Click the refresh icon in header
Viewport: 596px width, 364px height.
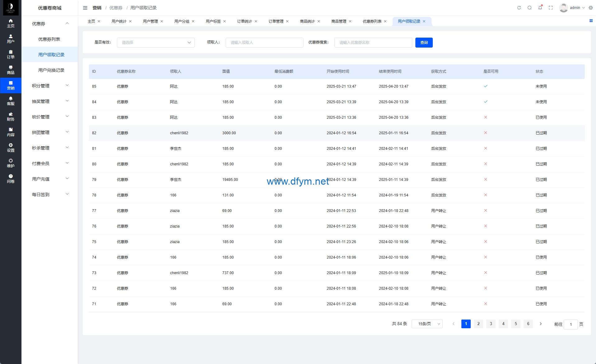[519, 8]
